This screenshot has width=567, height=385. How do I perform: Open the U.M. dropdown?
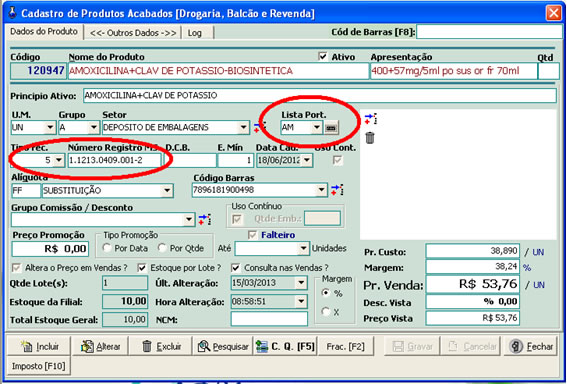pos(50,127)
